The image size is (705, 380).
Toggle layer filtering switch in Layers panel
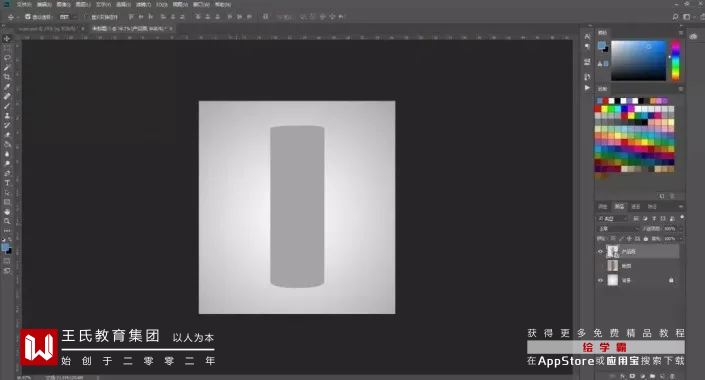[682, 218]
